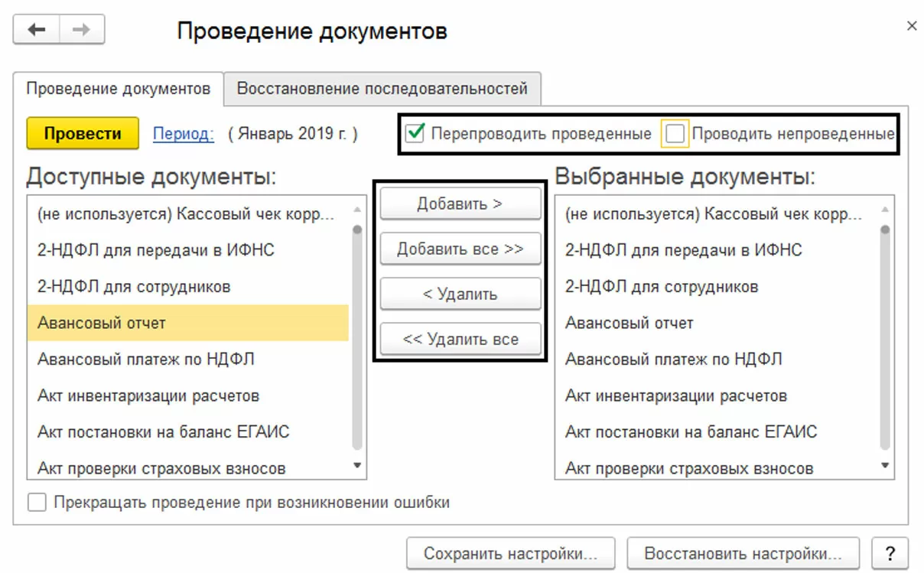This screenshot has height=573, width=924.
Task: Select 2-НДФЛ для сотрудников in available list
Action: tap(188, 287)
